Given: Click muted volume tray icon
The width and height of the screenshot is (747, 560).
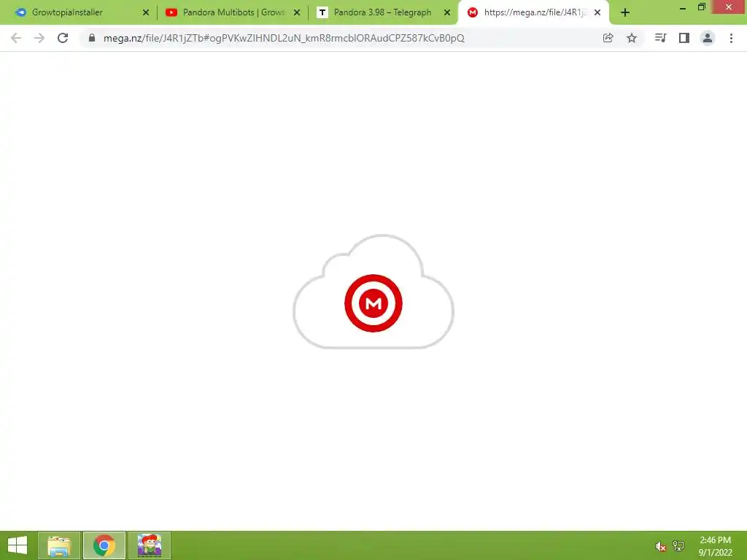Looking at the screenshot, I should click(660, 546).
